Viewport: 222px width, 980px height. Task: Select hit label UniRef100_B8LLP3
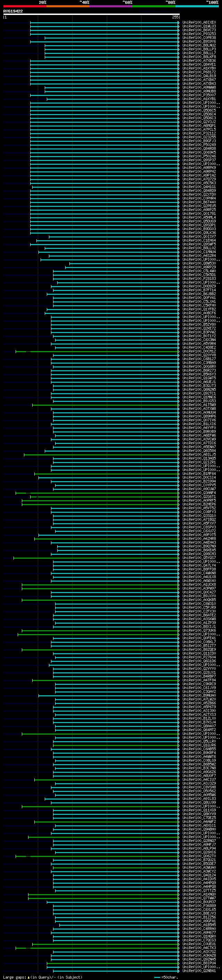(x=199, y=49)
